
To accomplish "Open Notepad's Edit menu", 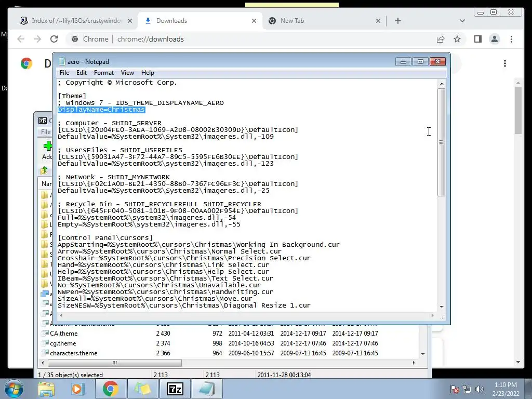I will (81, 73).
